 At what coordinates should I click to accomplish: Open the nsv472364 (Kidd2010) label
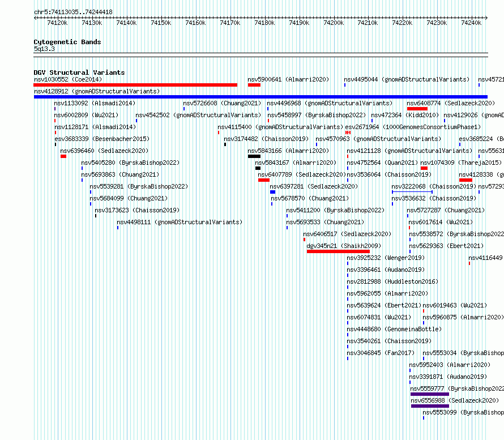coord(405,115)
